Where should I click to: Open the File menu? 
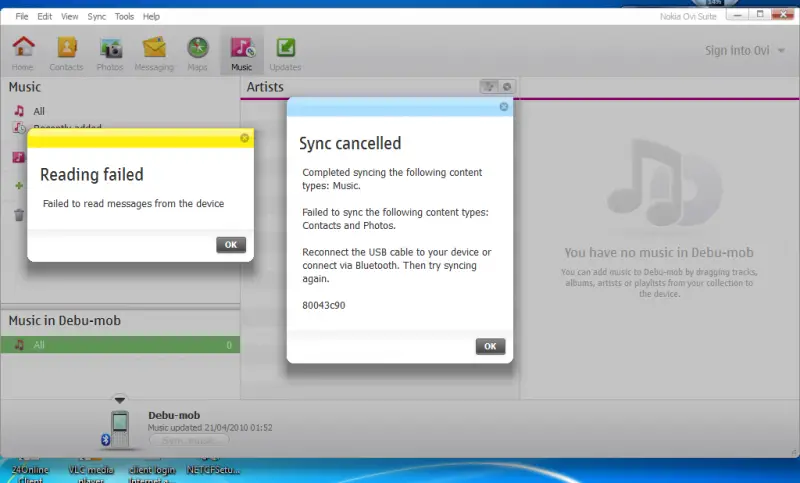click(22, 17)
